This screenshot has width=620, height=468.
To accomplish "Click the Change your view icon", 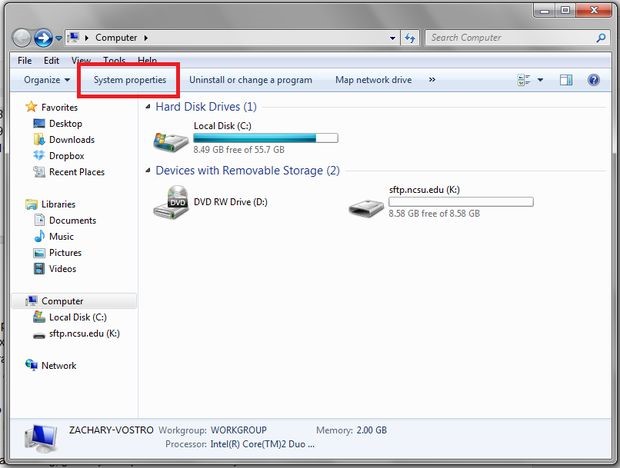I will [524, 80].
